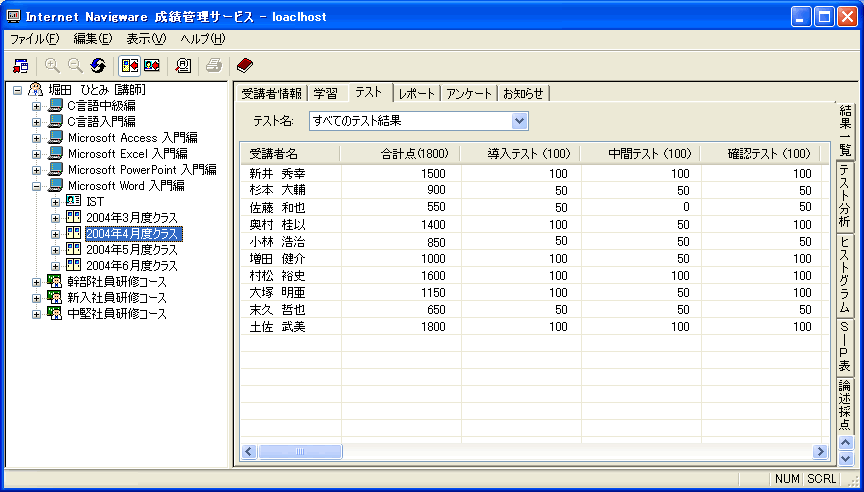Click the side tab strip down arrow
Viewport: 864px width, 492px height.
click(846, 458)
